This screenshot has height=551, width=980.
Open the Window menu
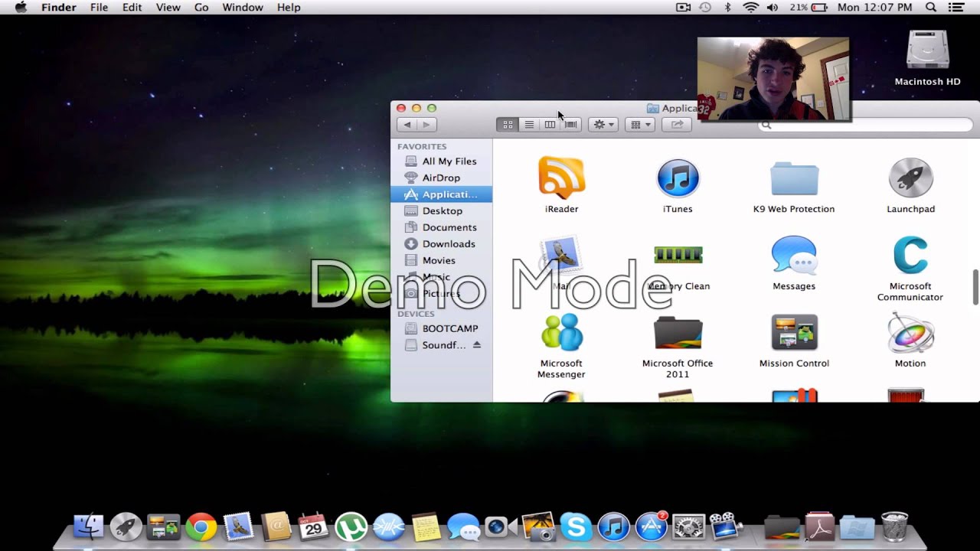point(243,7)
